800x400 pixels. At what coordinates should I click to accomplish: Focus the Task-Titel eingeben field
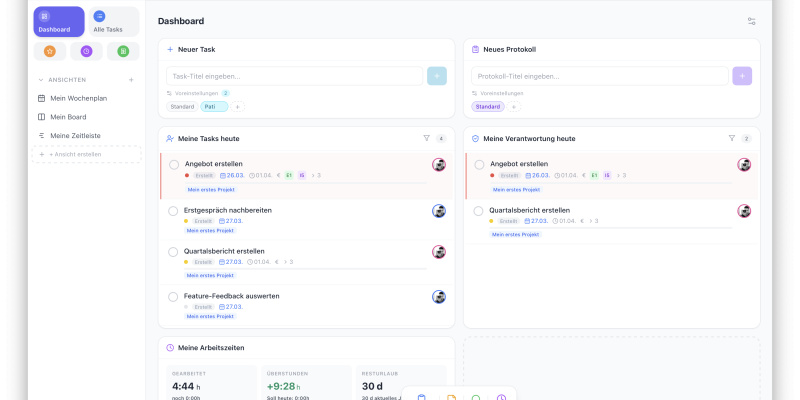(x=294, y=76)
